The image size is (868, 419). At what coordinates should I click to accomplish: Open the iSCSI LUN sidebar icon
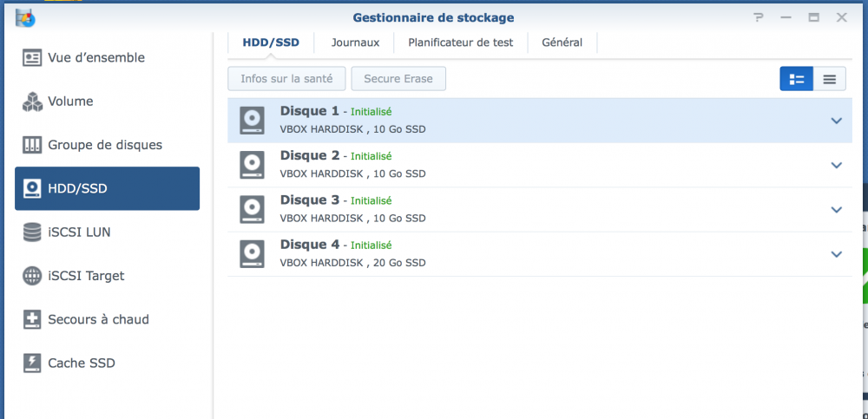[x=32, y=232]
